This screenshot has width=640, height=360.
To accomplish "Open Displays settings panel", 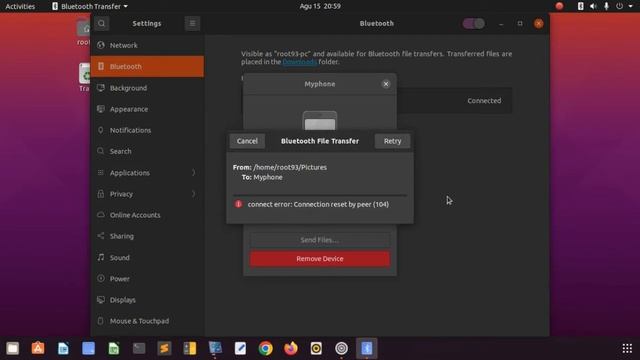I will 147,300.
